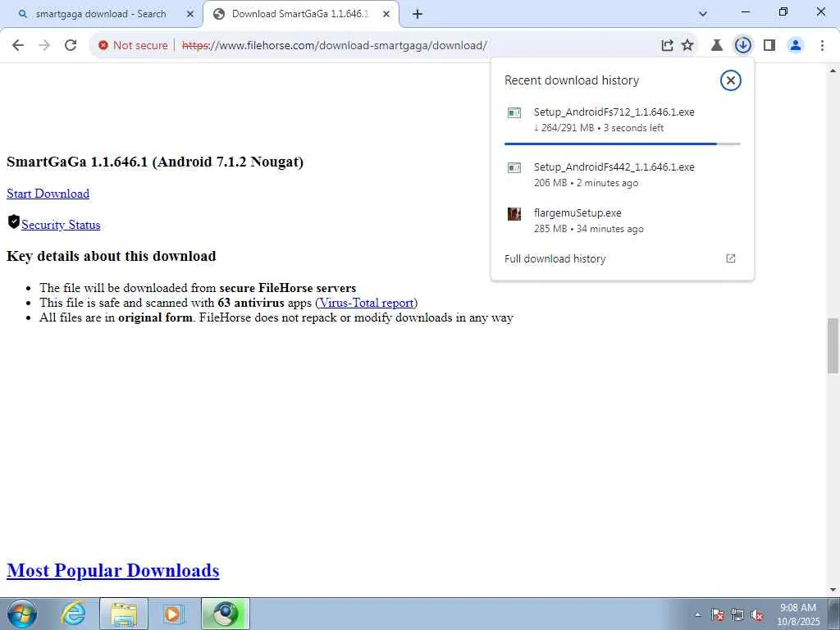Click the Not secure site info indicator
The width and height of the screenshot is (840, 630).
coord(133,46)
